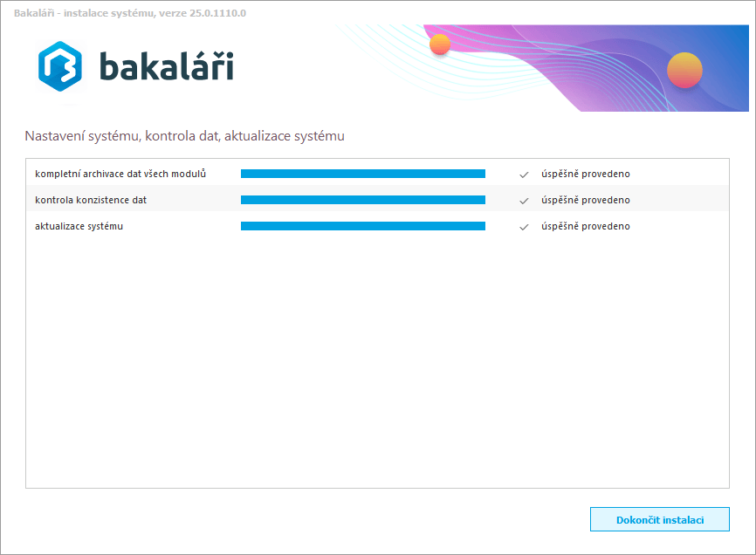
Task: Click the Bakaláři hexagon logo icon
Action: (x=60, y=66)
